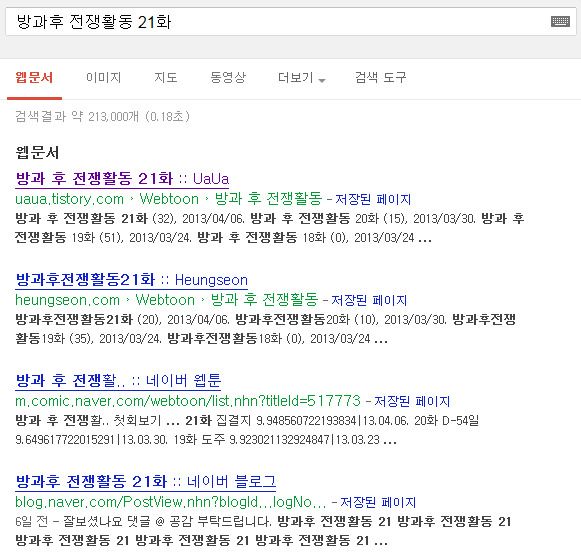Click the Webtoon breadcrumb in uaua.tistory.com result
This screenshot has width=581, height=554.
pyautogui.click(x=169, y=199)
